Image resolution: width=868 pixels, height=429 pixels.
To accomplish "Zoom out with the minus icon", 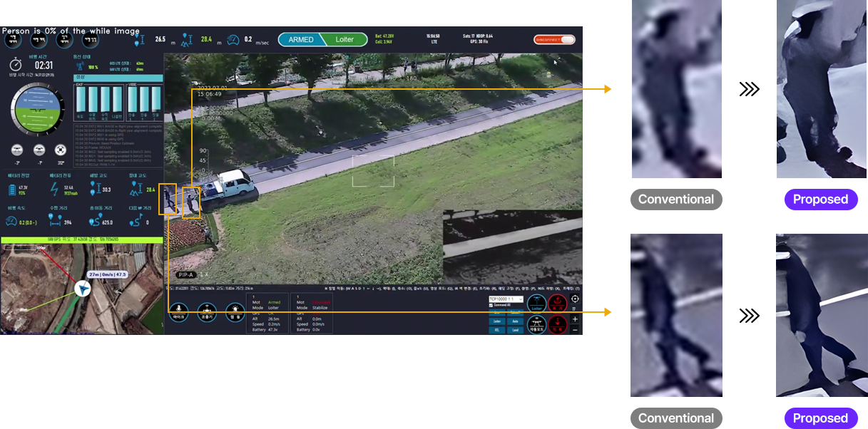I will tap(575, 329).
